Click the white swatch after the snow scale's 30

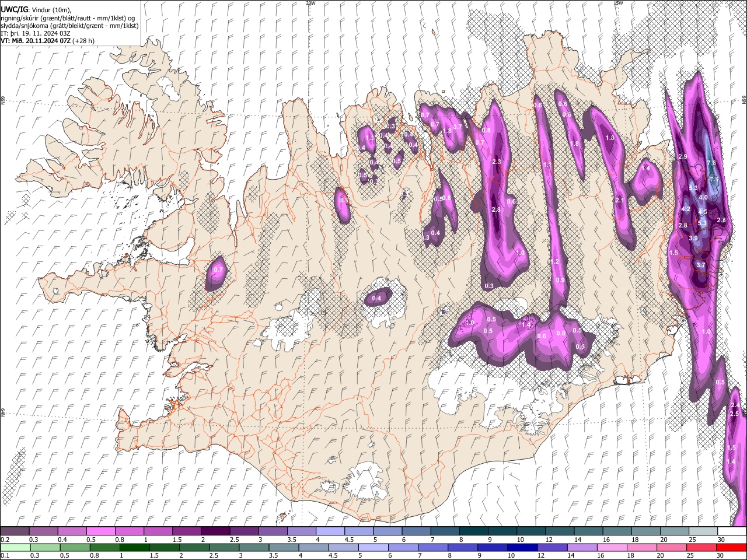[x=732, y=531]
